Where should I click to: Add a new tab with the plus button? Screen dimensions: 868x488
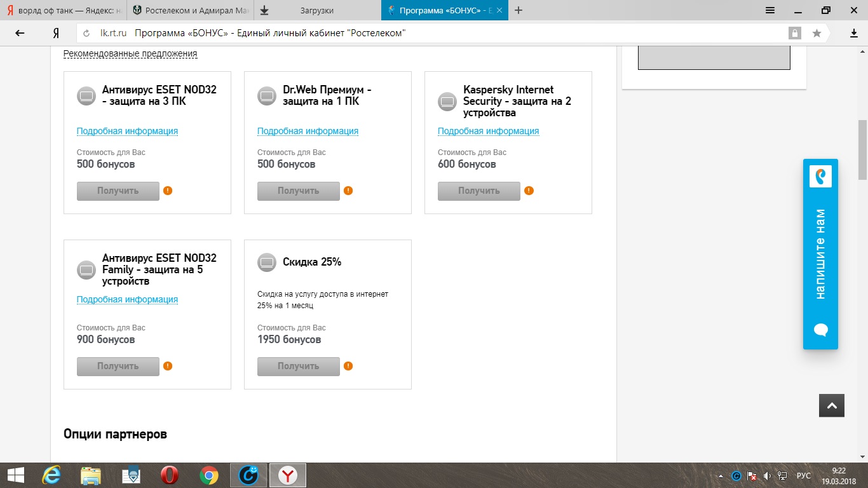[519, 10]
